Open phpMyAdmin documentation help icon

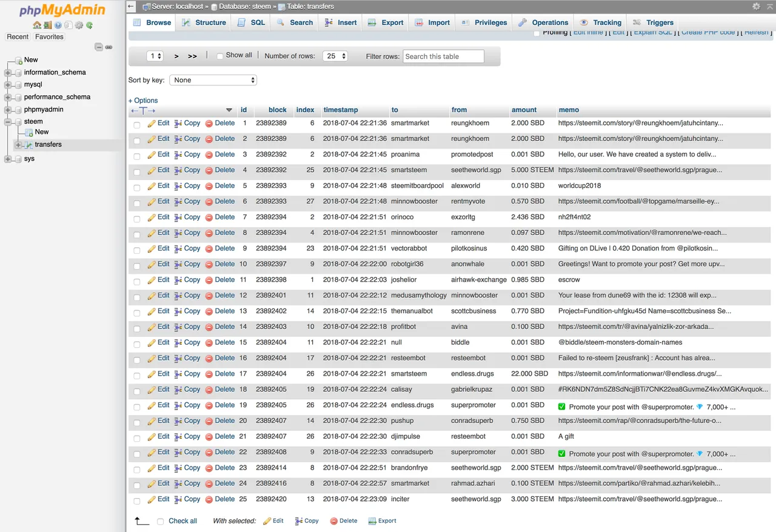click(58, 25)
